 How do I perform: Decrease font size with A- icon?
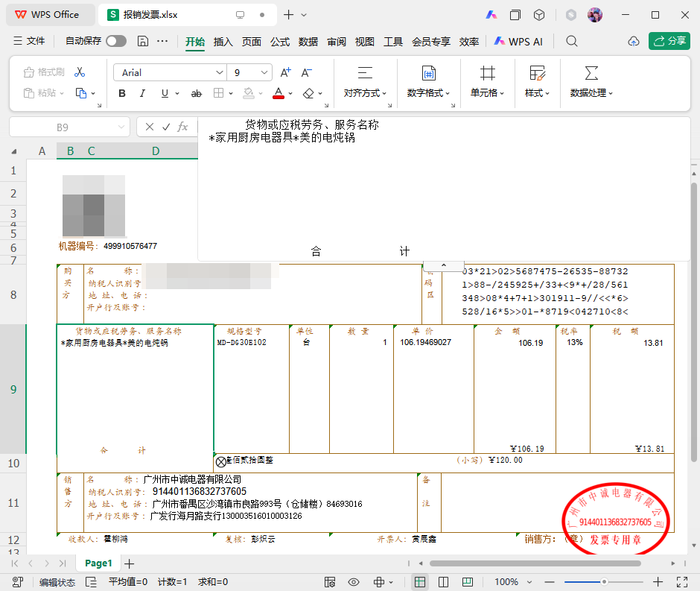307,72
